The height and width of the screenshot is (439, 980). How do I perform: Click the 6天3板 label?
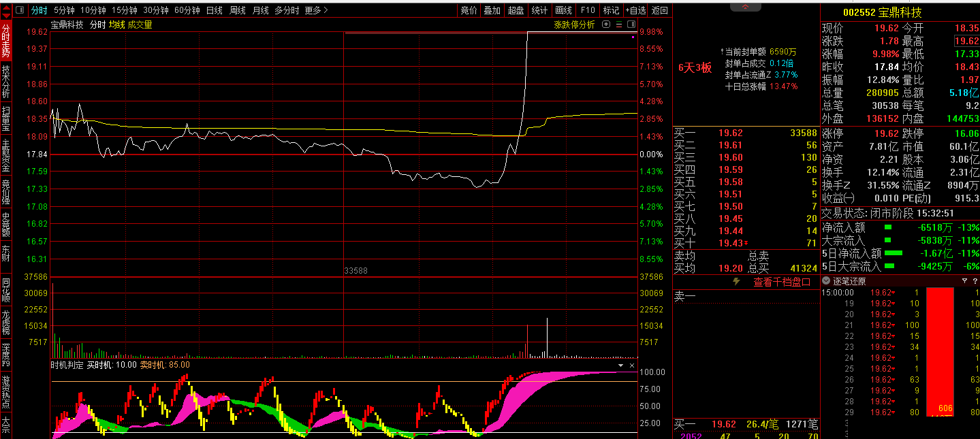click(695, 67)
